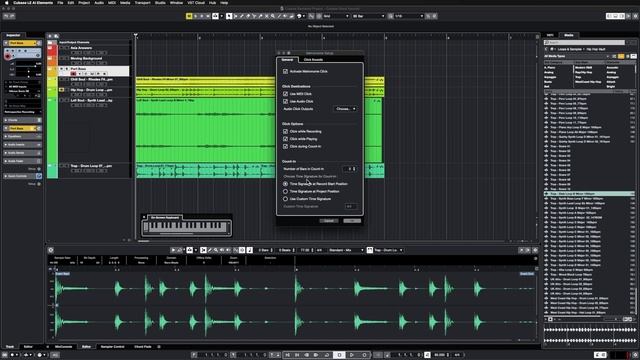Open the File menu
The width and height of the screenshot is (640, 360).
point(60,3)
